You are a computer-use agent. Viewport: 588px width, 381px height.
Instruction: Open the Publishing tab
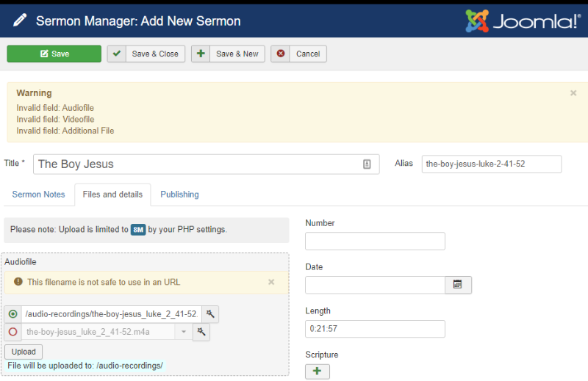(179, 195)
